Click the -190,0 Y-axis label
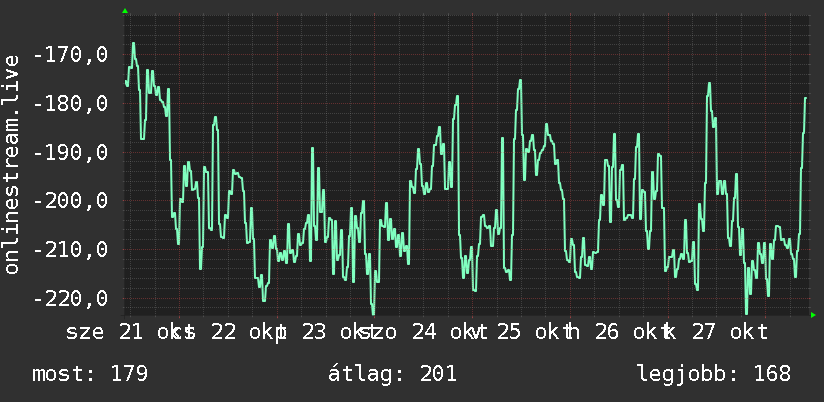This screenshot has width=824, height=402. tap(70, 152)
